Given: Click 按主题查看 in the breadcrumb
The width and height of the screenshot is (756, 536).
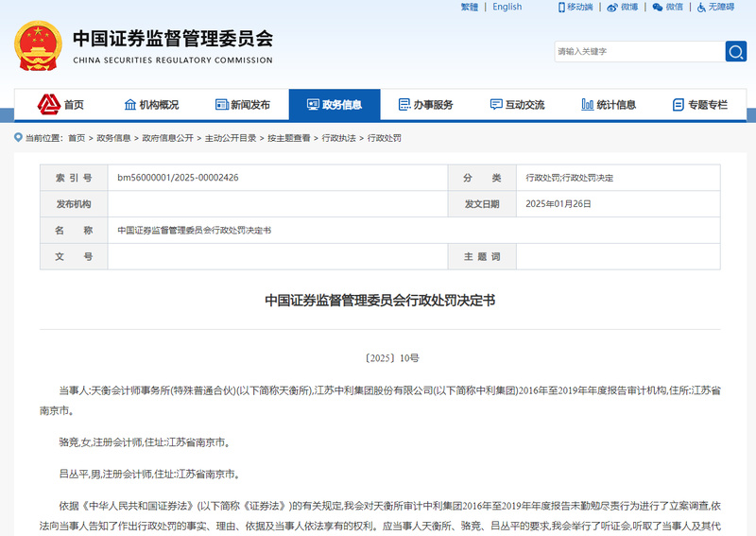Looking at the screenshot, I should [289, 138].
